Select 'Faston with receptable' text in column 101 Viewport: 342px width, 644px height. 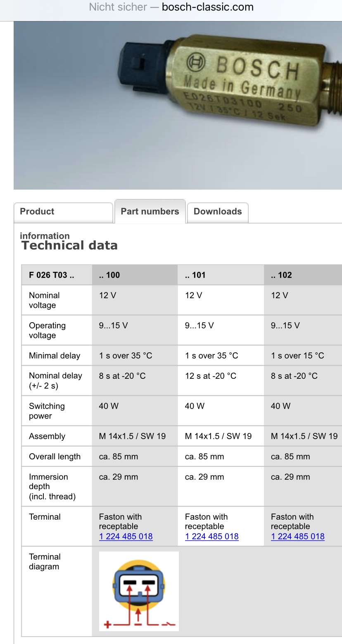206,521
